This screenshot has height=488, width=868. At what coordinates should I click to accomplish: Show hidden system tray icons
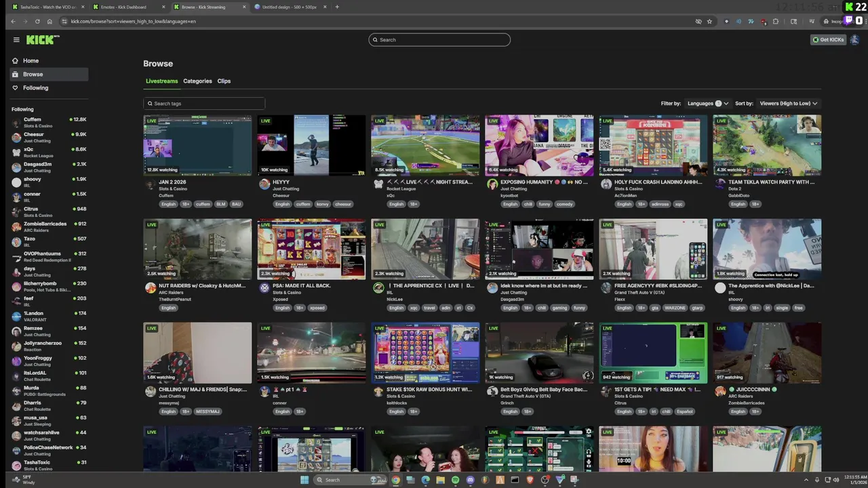coord(806,480)
